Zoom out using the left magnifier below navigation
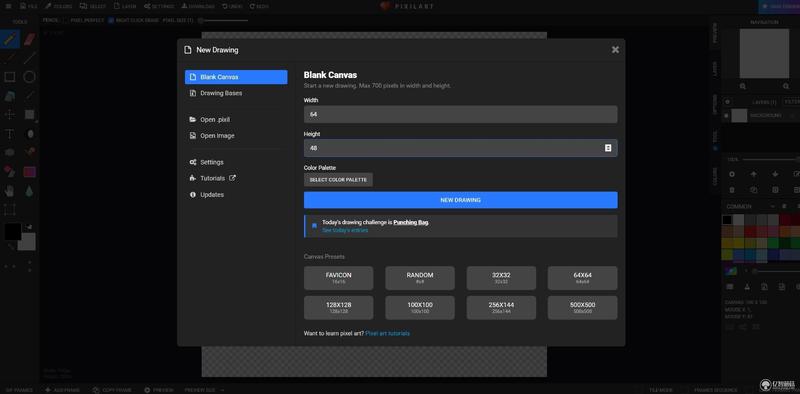800x394 pixels. click(743, 87)
